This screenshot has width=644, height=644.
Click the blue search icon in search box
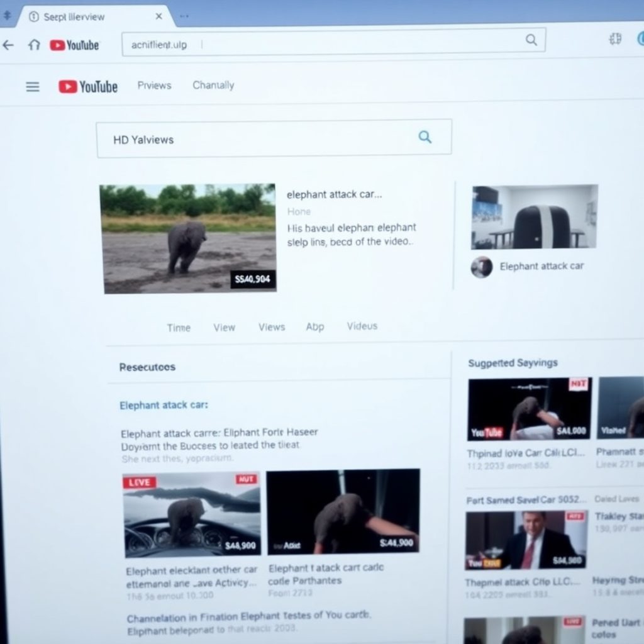click(425, 137)
